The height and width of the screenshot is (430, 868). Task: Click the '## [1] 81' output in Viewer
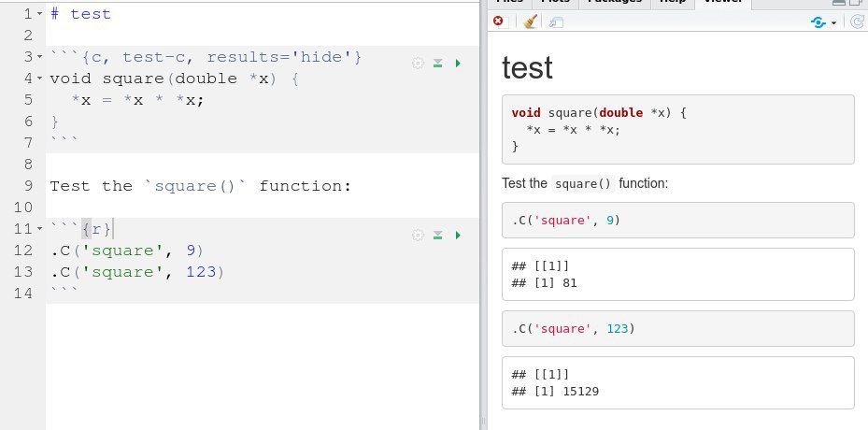point(544,283)
